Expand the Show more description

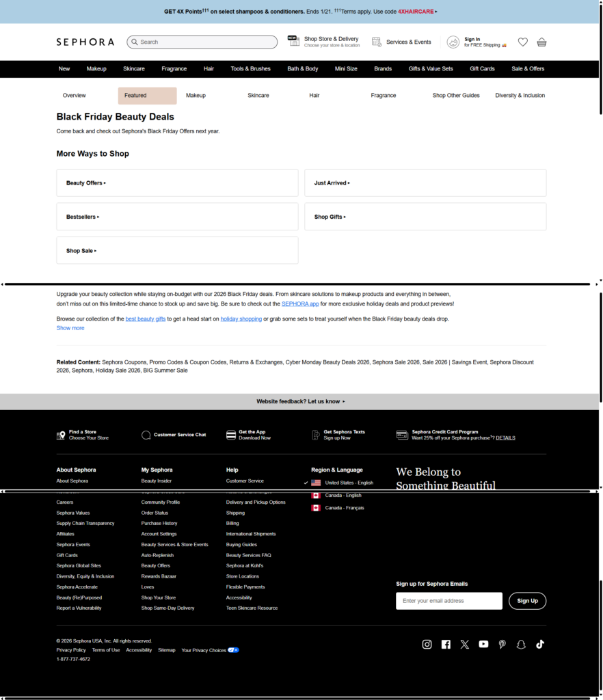click(70, 327)
